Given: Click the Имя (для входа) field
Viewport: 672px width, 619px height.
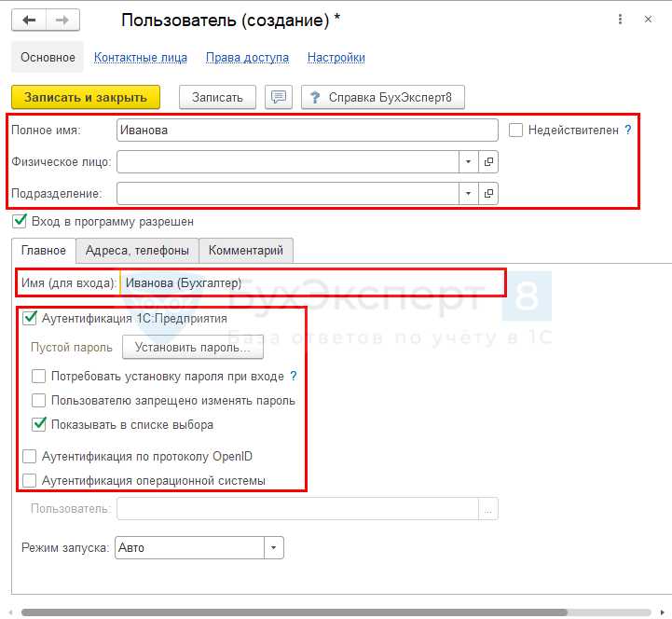Looking at the screenshot, I should point(312,282).
